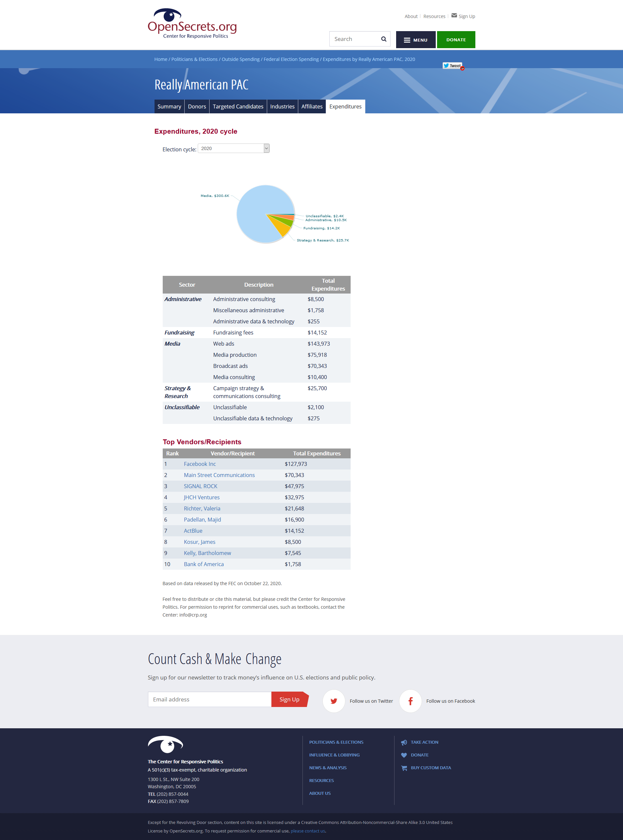The image size is (623, 840).
Task: Click the Media production description cell
Action: (x=235, y=355)
